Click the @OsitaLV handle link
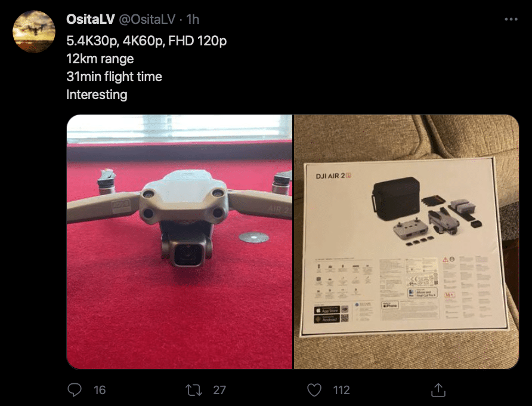The width and height of the screenshot is (532, 406). point(147,19)
